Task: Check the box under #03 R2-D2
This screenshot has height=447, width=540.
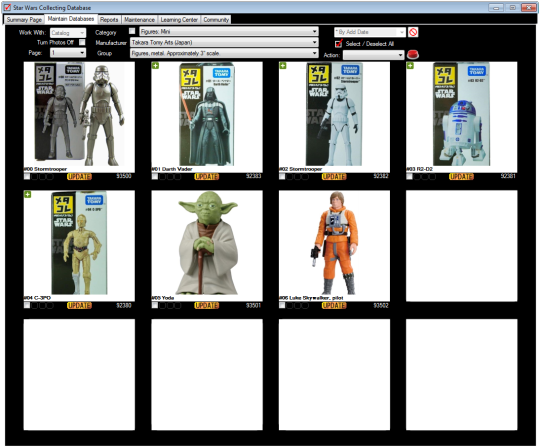Action: pos(409,177)
